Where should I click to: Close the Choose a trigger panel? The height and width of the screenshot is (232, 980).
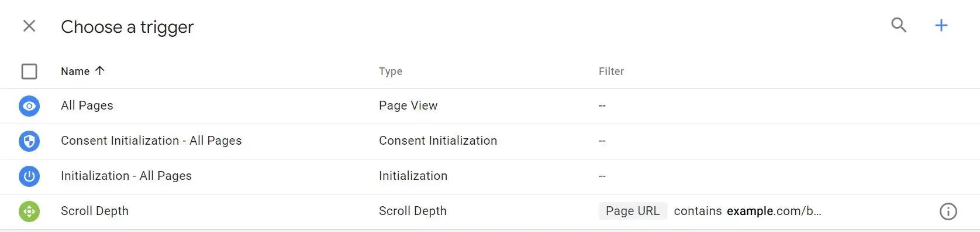(x=29, y=26)
